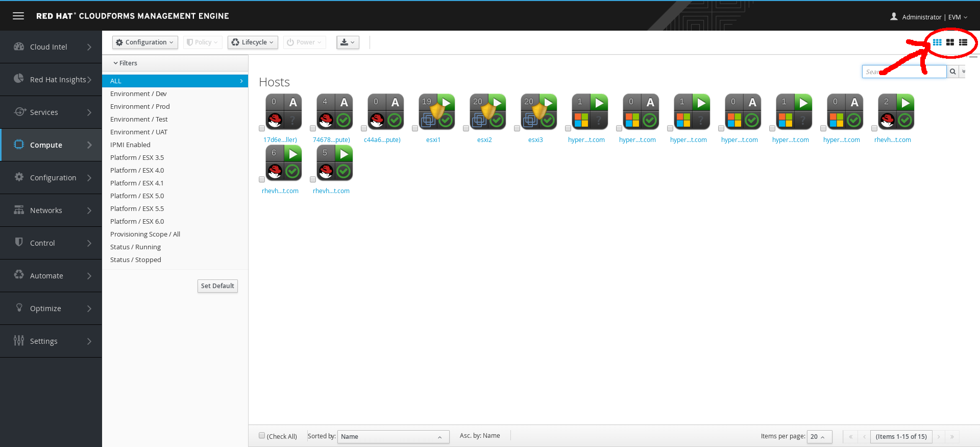Expand the Lifecycle dropdown button
This screenshot has height=447, width=980.
pos(253,42)
